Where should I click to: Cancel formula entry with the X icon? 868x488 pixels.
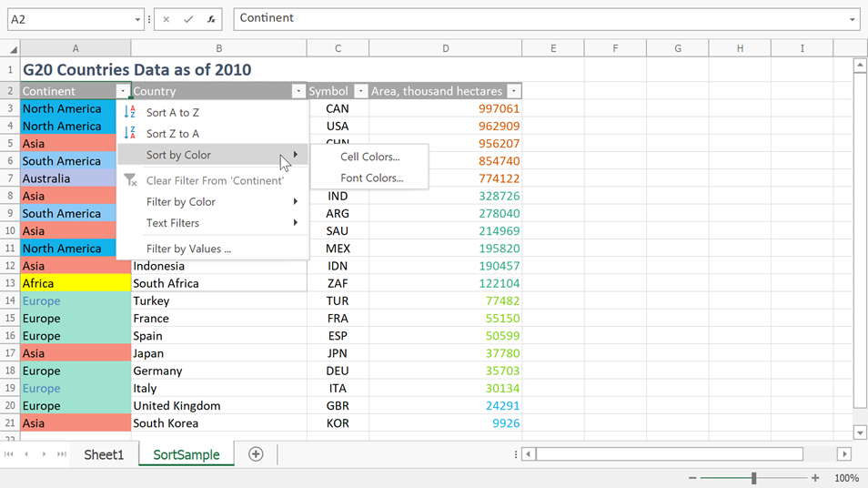click(167, 19)
